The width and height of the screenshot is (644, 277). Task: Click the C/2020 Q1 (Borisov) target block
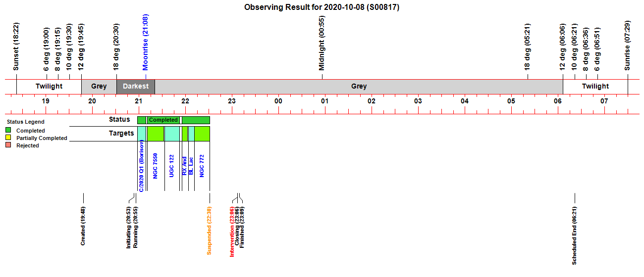click(x=142, y=134)
